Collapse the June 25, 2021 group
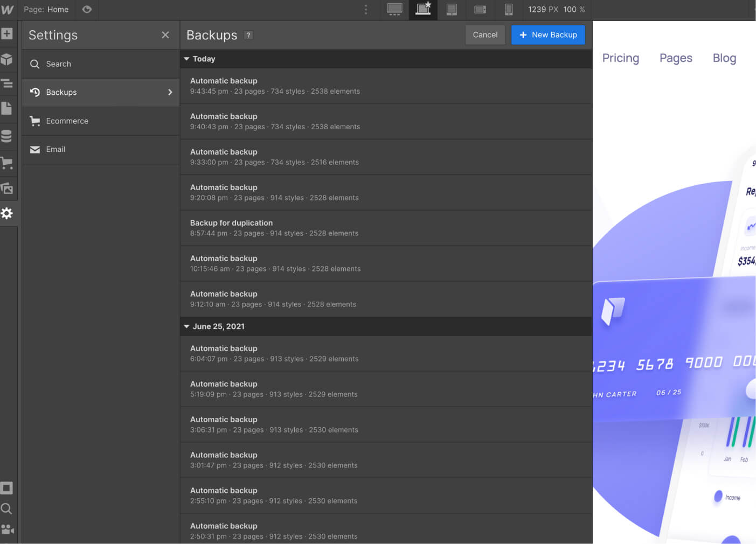Image resolution: width=756 pixels, height=544 pixels. pyautogui.click(x=186, y=326)
